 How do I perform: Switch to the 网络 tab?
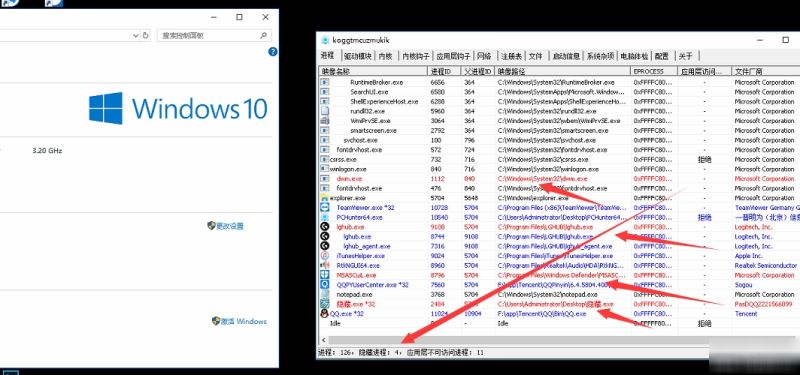485,56
